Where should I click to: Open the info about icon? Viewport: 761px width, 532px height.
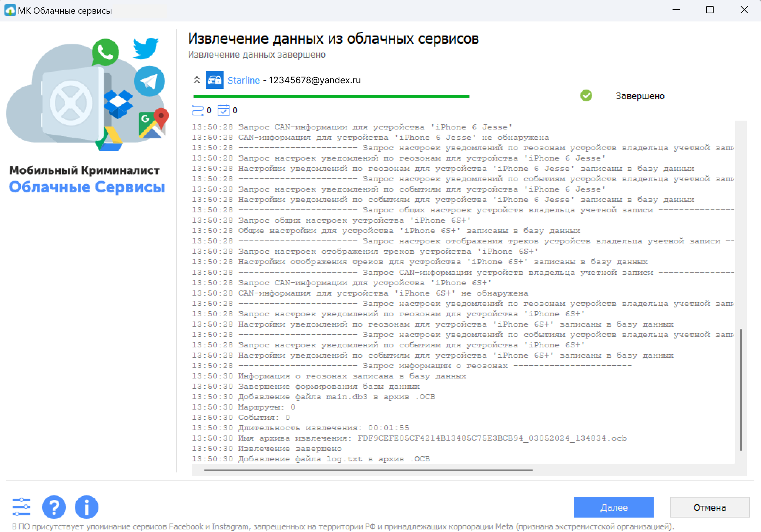86,507
